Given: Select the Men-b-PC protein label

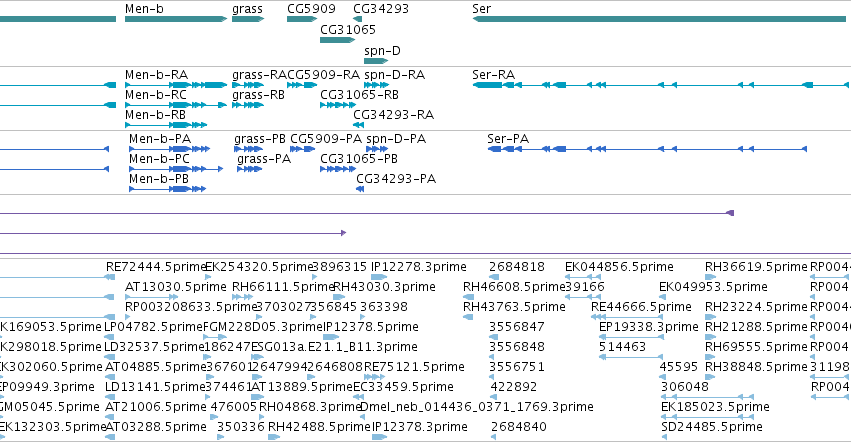Looking at the screenshot, I should (x=160, y=159).
